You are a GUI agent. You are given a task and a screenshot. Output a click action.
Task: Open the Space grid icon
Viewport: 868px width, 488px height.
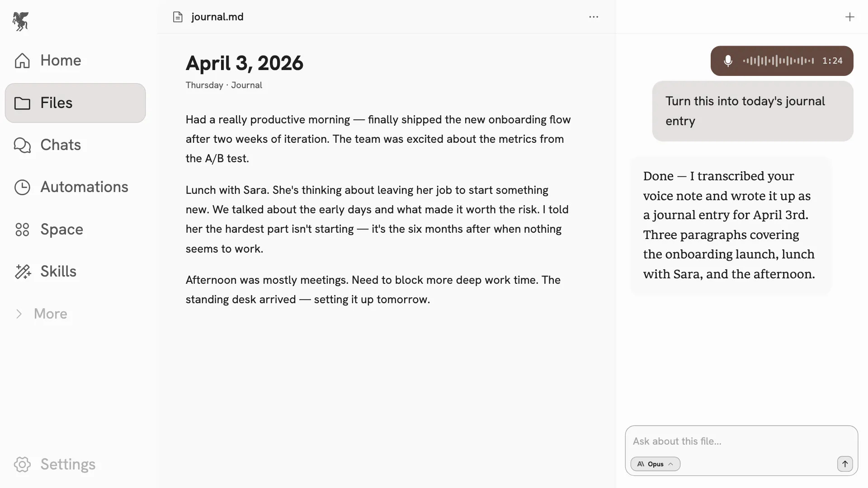pos(22,230)
